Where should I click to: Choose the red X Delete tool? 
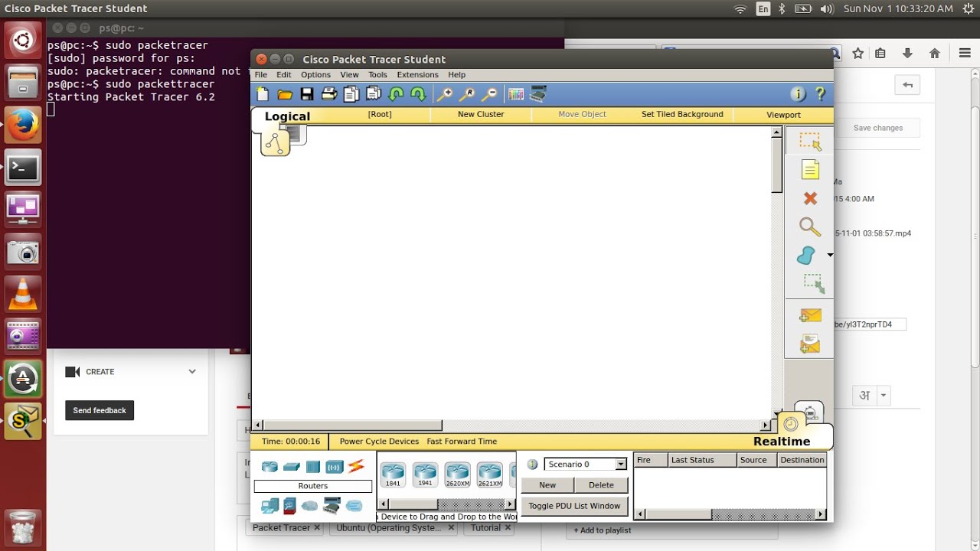coord(810,198)
